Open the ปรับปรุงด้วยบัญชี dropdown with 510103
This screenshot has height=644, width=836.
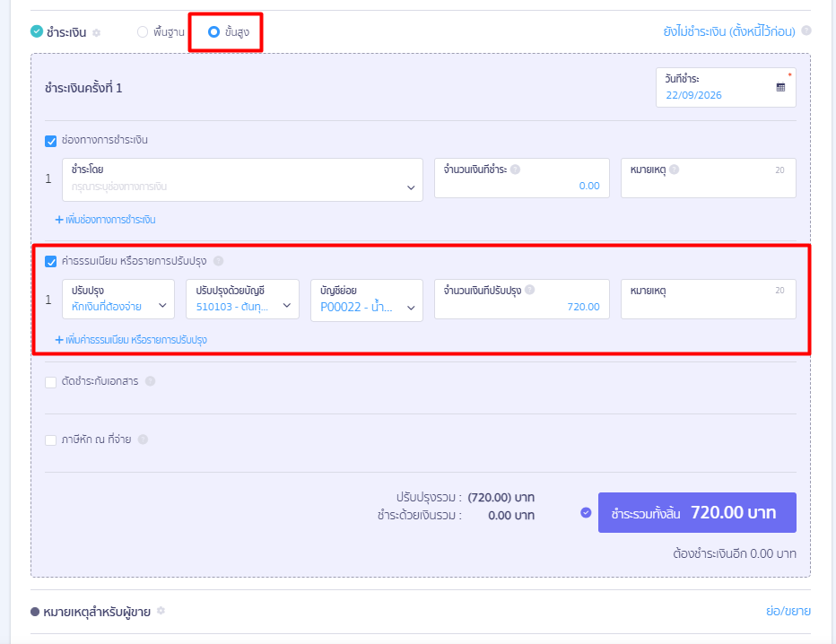[242, 300]
